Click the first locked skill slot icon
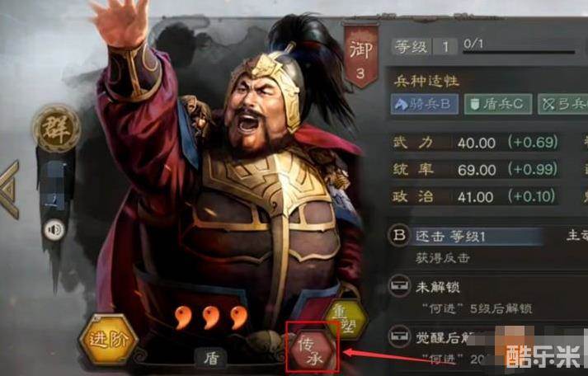This screenshot has width=588, height=376. point(399,285)
